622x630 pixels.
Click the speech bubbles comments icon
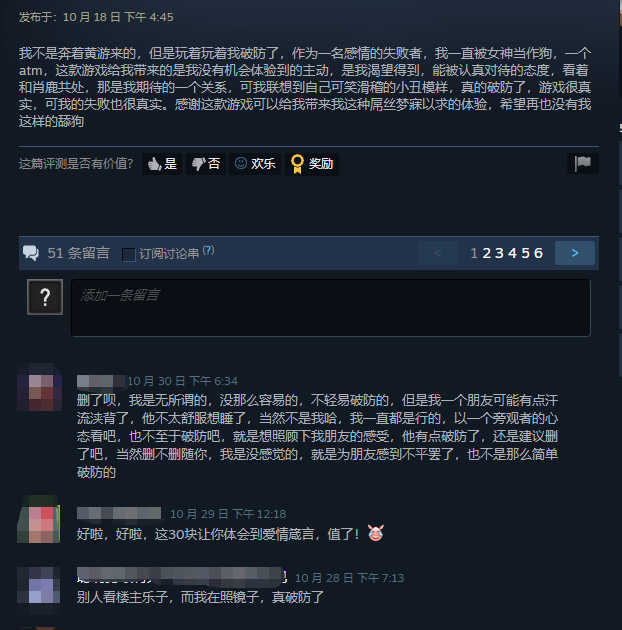tap(31, 253)
